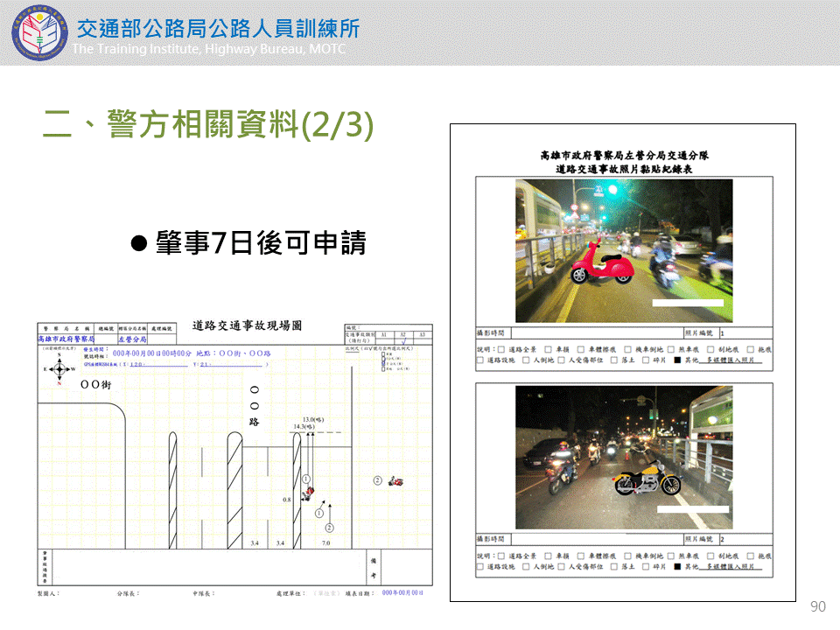Click the 二、警方相關資料(2/3) heading
The image size is (840, 630).
pos(208,124)
